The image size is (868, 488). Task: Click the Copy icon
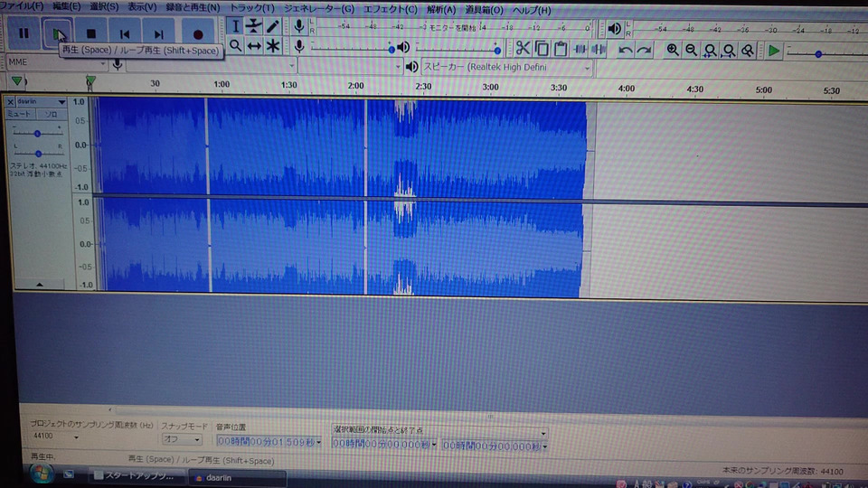pyautogui.click(x=542, y=49)
